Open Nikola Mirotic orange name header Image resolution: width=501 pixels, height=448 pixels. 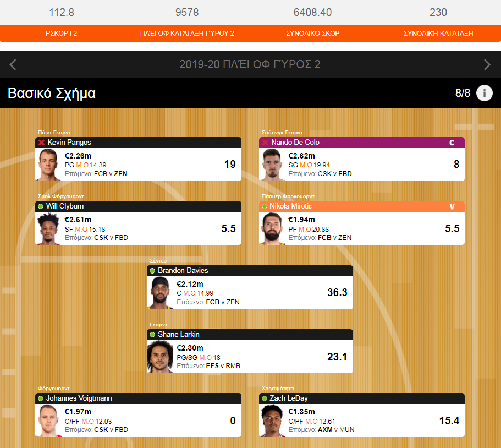362,206
